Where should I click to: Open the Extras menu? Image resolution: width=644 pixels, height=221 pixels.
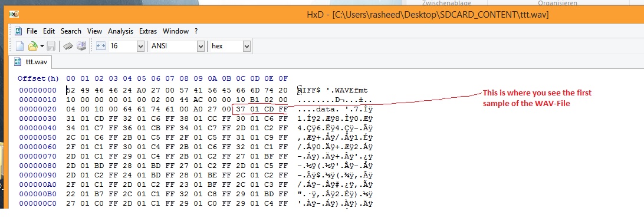point(148,31)
